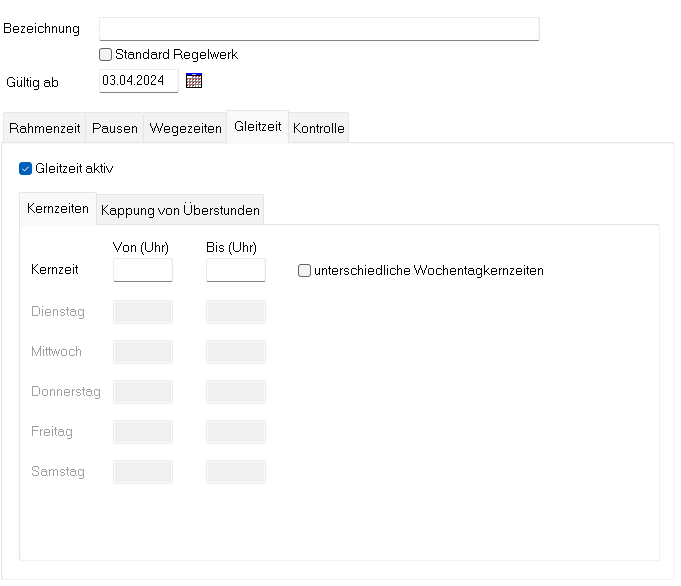681x586 pixels.
Task: Open the Pausen tab
Action: (115, 129)
